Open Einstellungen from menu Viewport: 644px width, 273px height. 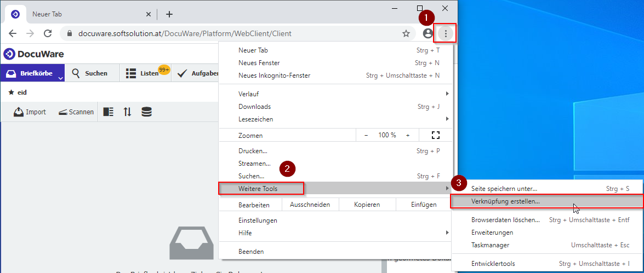click(x=336, y=220)
